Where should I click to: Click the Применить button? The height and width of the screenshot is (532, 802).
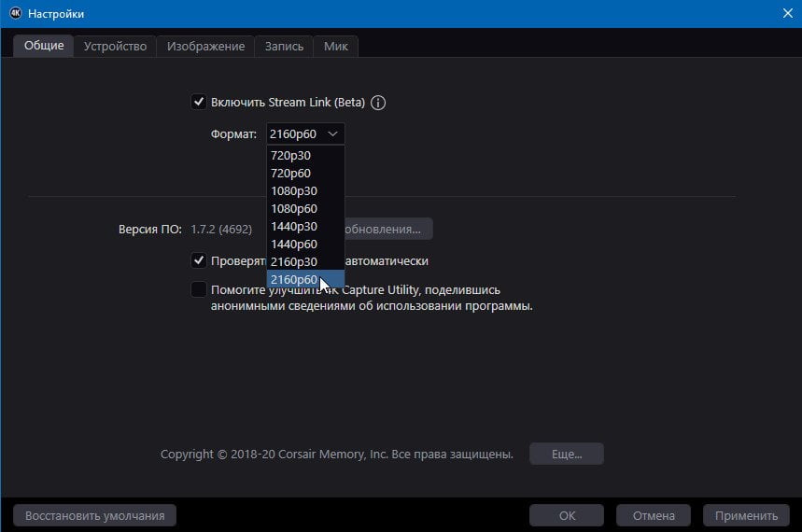click(x=746, y=515)
